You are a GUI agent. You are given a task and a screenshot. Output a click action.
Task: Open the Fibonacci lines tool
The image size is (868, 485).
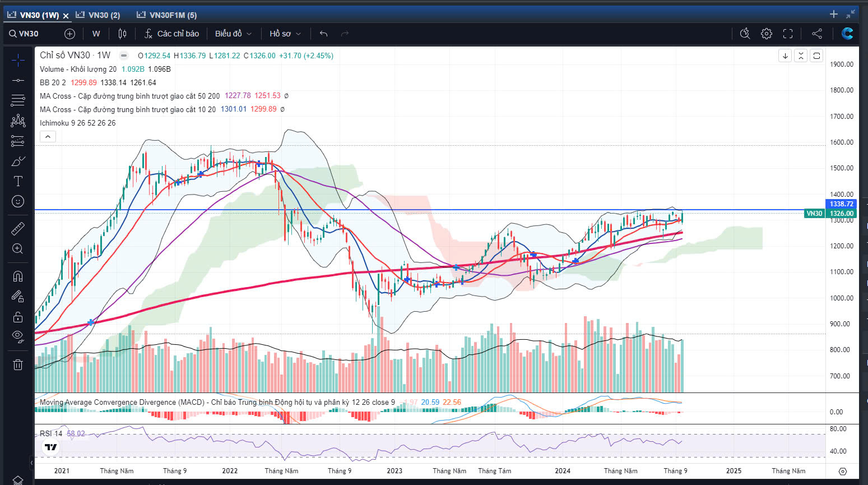(x=18, y=100)
